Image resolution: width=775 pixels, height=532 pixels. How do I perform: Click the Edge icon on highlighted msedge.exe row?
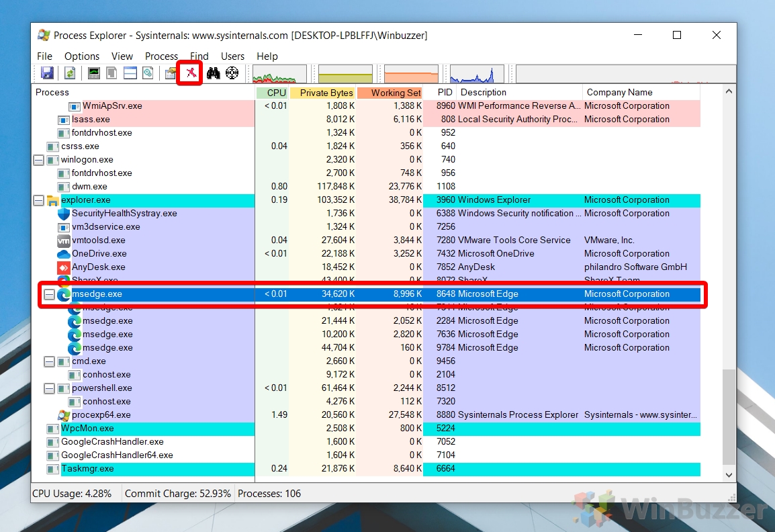[x=64, y=294]
